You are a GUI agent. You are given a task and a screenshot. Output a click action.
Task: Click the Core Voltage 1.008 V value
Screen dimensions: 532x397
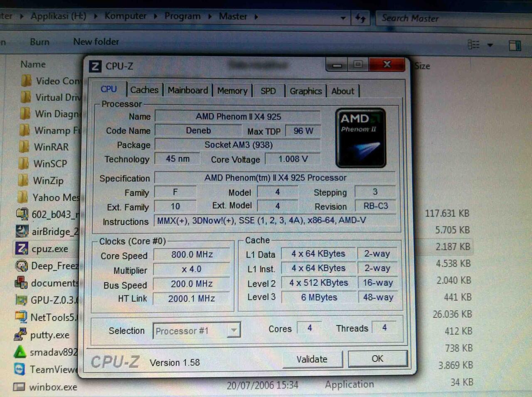coord(293,159)
